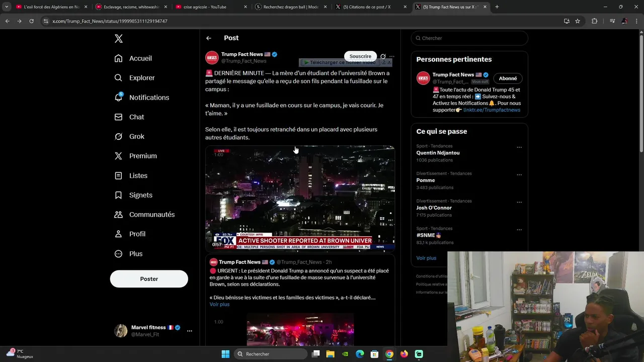644x362 pixels.
Task: Open the Josh O'Connor trend
Action: (x=434, y=208)
